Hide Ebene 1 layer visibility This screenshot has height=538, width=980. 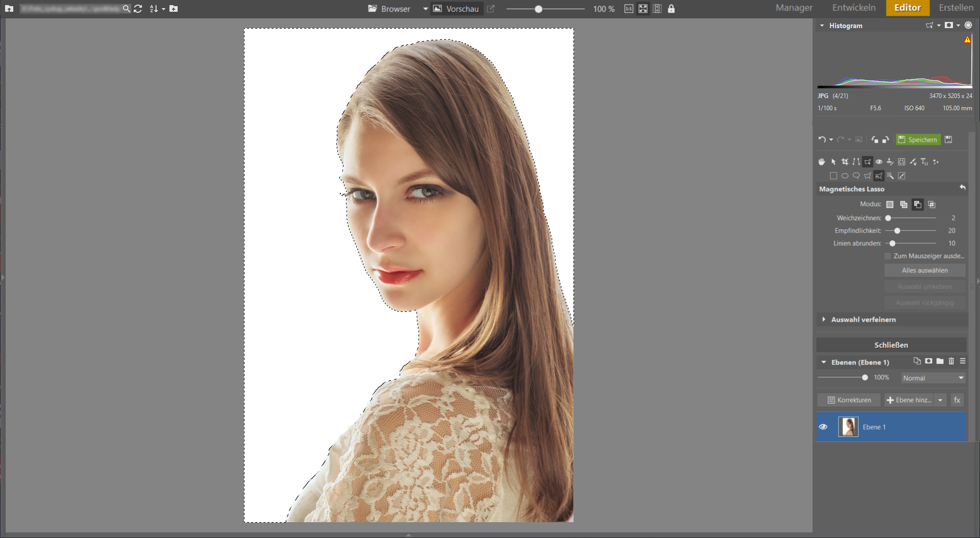(x=823, y=427)
